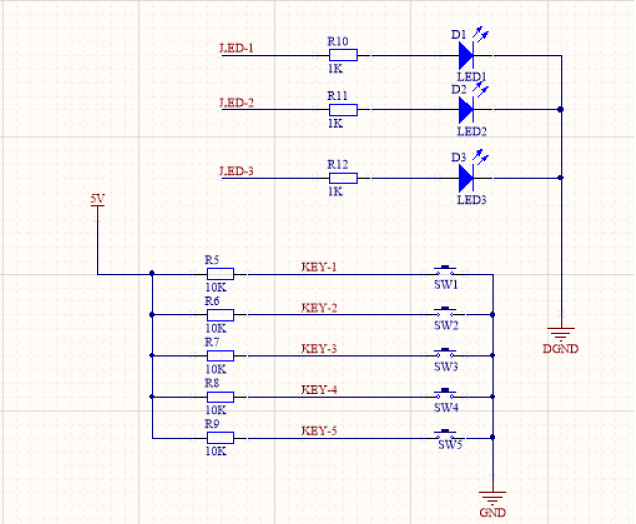Click the KEY-2 net label
The width and height of the screenshot is (636, 524).
tap(319, 308)
